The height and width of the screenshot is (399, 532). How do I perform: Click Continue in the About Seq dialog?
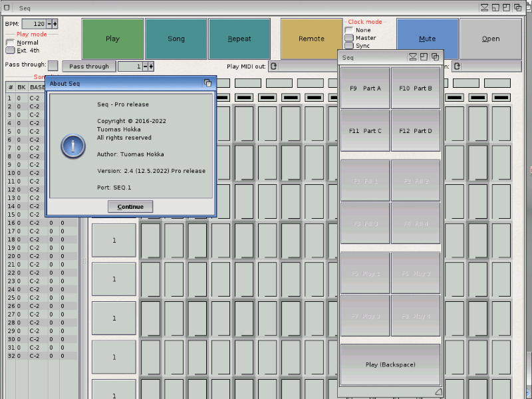click(130, 207)
